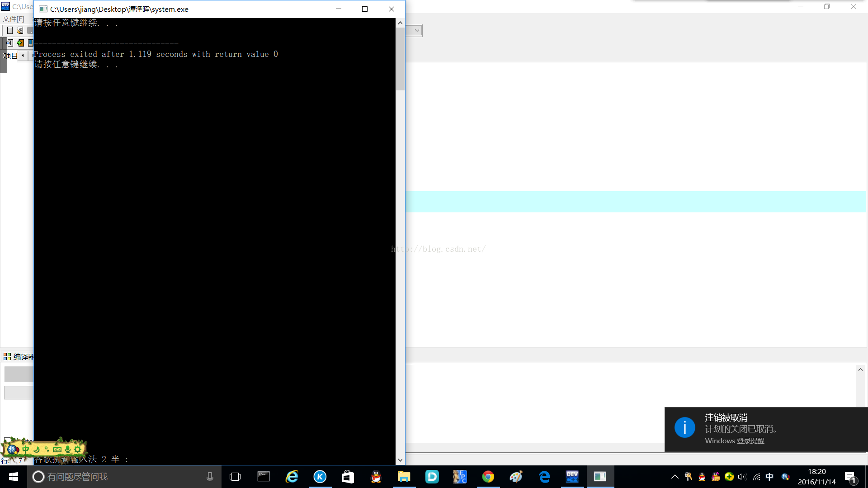Expand the toolbar combo box dropdown
Viewport: 868px width, 488px height.
tap(417, 31)
